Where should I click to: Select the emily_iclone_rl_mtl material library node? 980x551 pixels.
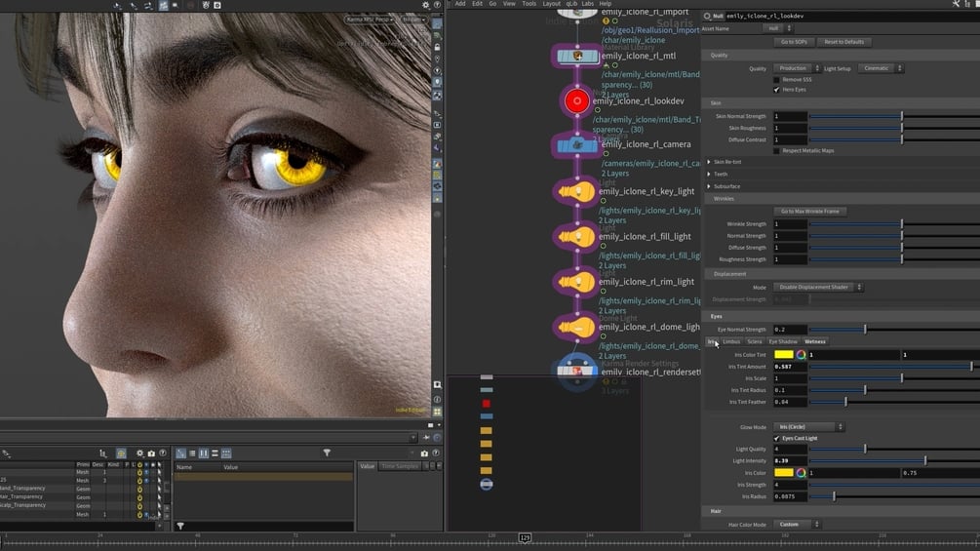click(577, 57)
